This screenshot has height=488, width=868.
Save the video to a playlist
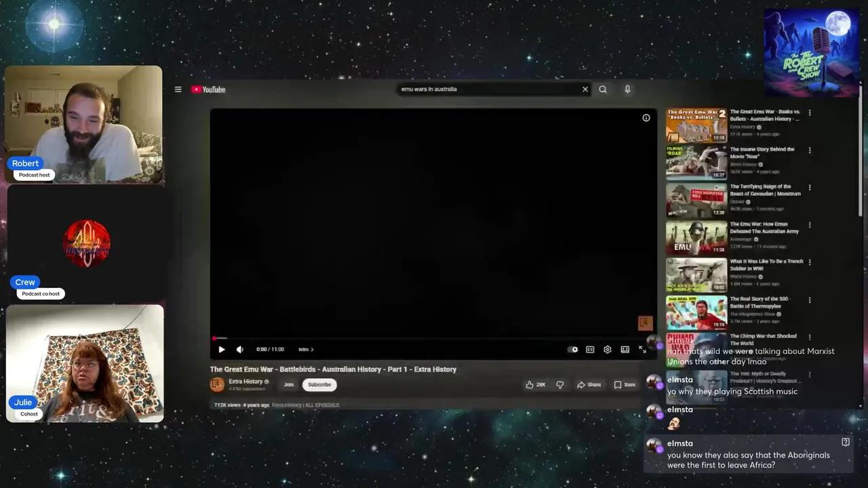point(625,385)
